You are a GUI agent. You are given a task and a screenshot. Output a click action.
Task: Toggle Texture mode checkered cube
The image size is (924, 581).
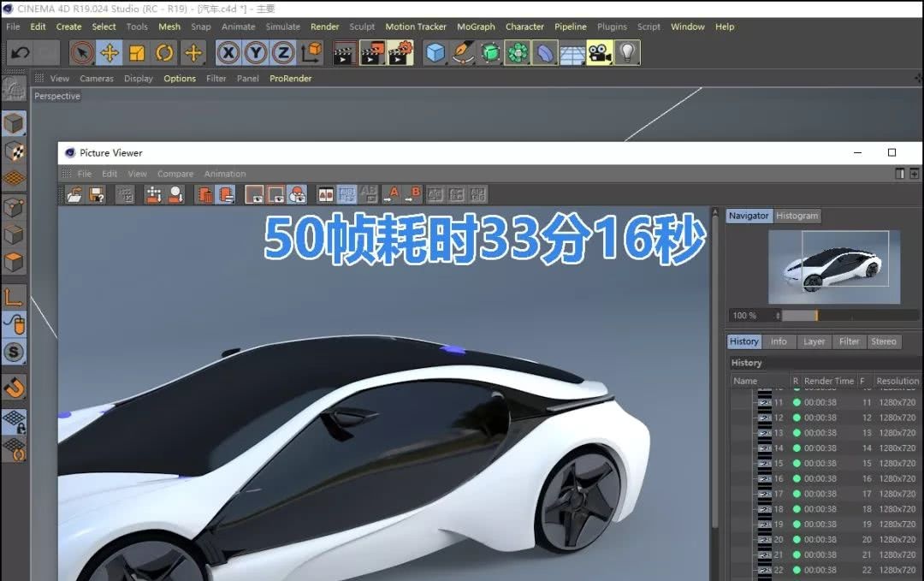14,151
